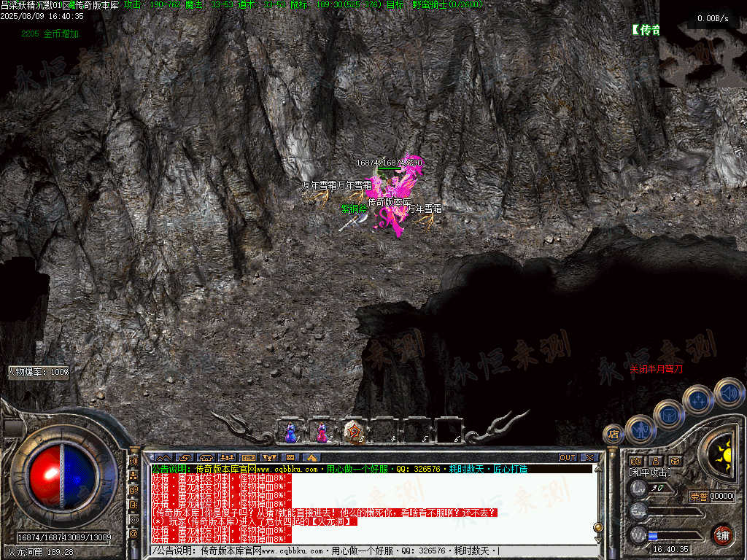Click the red 铺 stall button

tap(723, 535)
